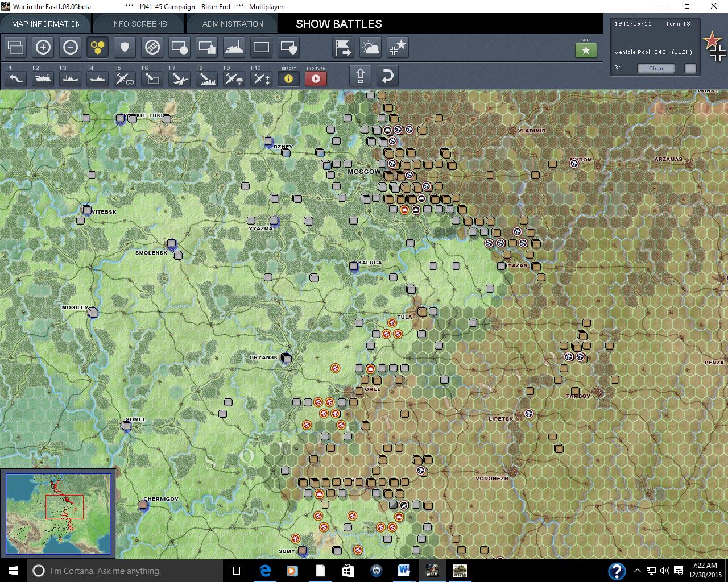Click the Rzhev city label
The image size is (728, 582).
click(283, 147)
